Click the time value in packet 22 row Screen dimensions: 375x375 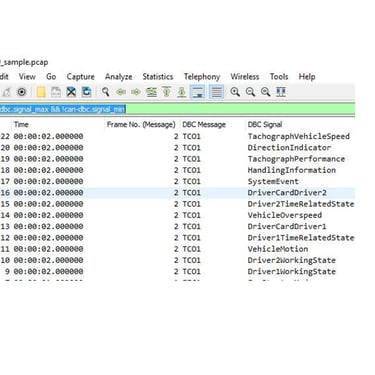(48, 136)
